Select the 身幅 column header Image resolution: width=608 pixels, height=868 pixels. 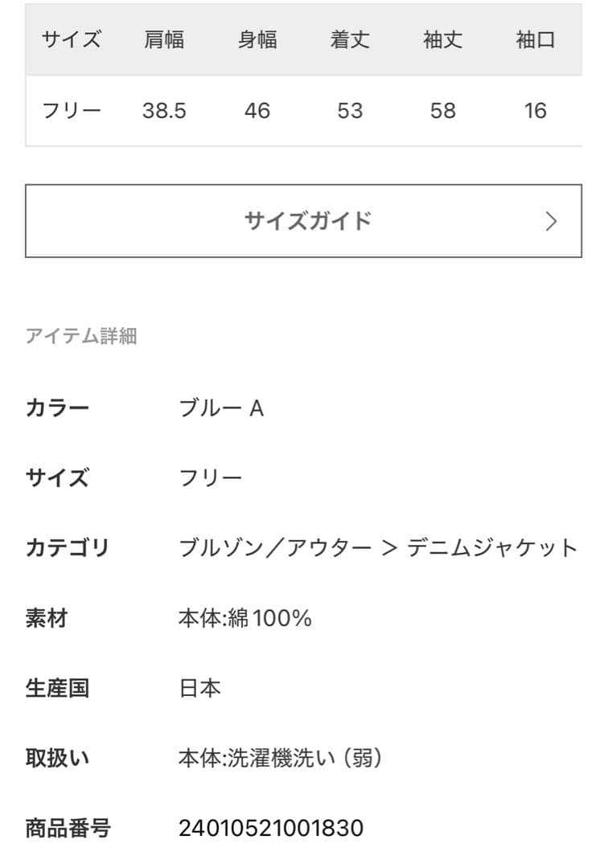[256, 39]
